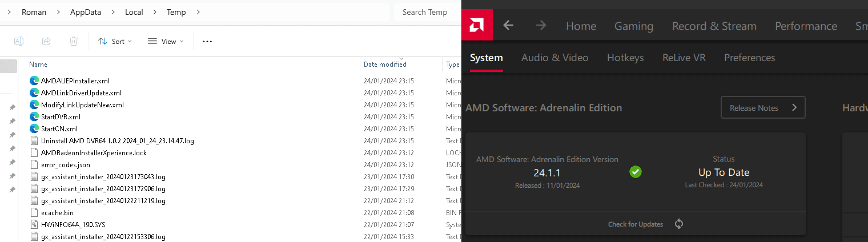
Task: Select gx_assistant_installer_20240122211219.log
Action: point(103,200)
